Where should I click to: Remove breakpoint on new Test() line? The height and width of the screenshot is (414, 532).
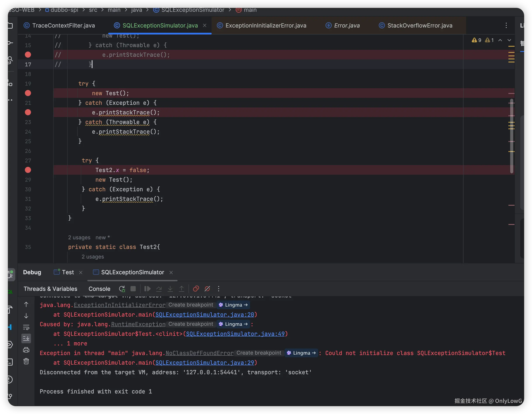click(x=28, y=93)
